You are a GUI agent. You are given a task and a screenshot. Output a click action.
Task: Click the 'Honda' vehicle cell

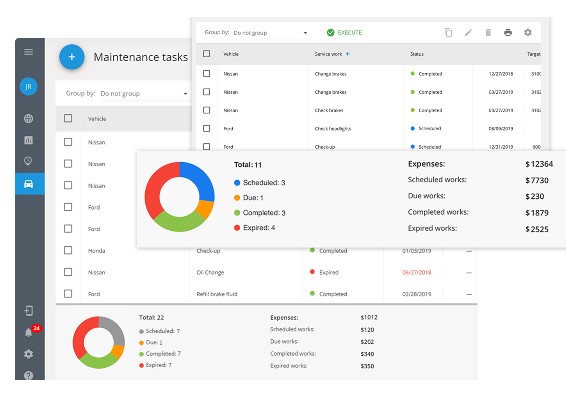(x=96, y=251)
